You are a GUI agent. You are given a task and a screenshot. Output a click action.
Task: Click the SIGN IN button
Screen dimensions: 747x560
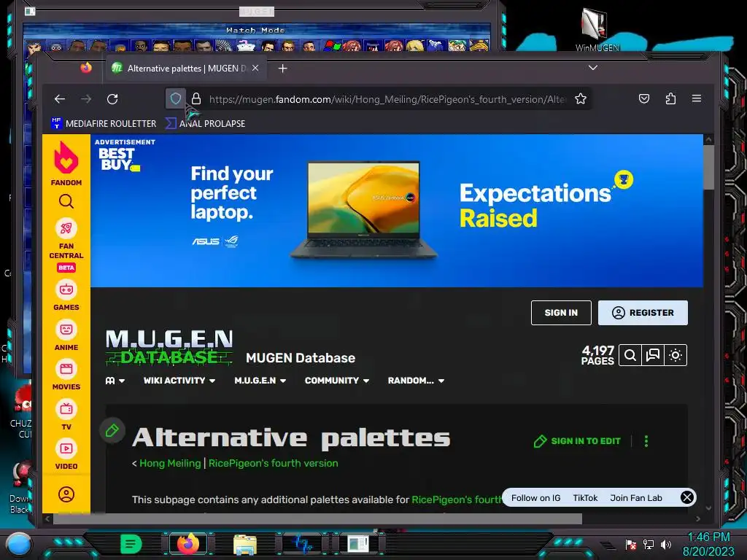pos(561,313)
